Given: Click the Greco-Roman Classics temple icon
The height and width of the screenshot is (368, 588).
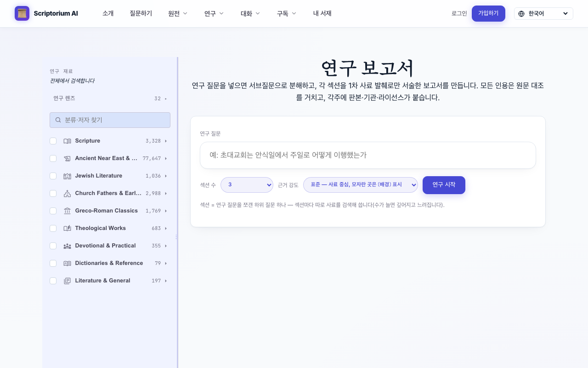Looking at the screenshot, I should pos(67,211).
